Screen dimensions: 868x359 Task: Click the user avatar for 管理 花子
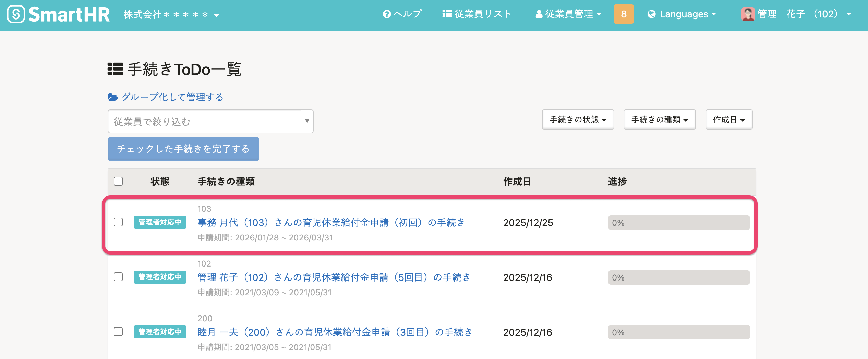(748, 14)
